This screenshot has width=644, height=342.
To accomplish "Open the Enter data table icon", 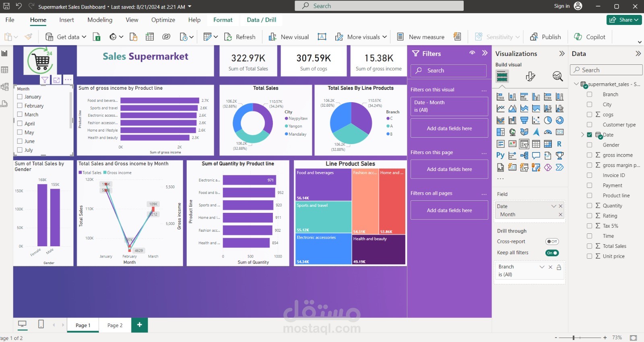I will tap(150, 37).
